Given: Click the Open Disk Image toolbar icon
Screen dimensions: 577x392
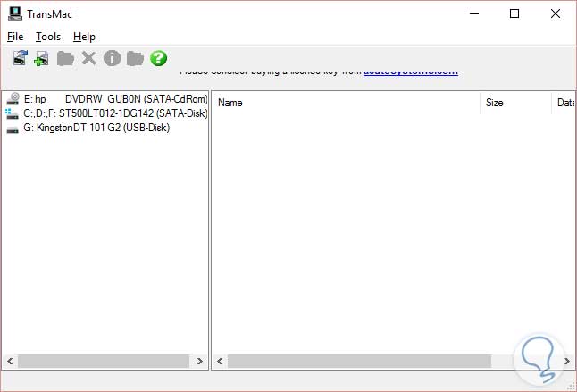Looking at the screenshot, I should pos(21,58).
